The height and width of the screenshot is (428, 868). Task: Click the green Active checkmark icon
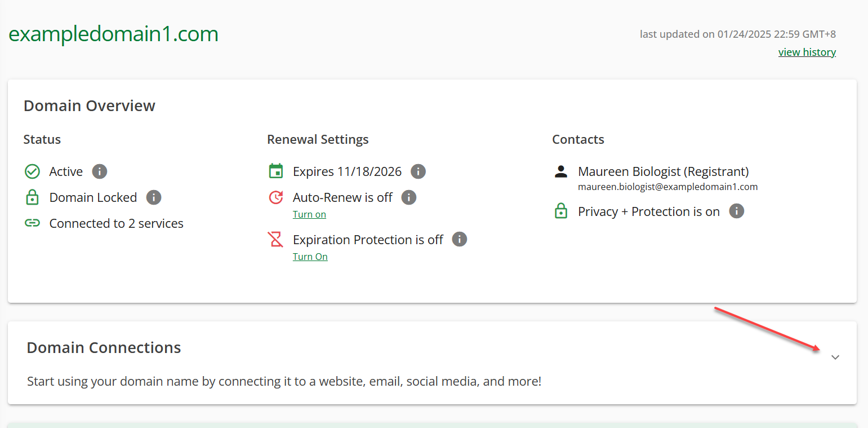32,171
